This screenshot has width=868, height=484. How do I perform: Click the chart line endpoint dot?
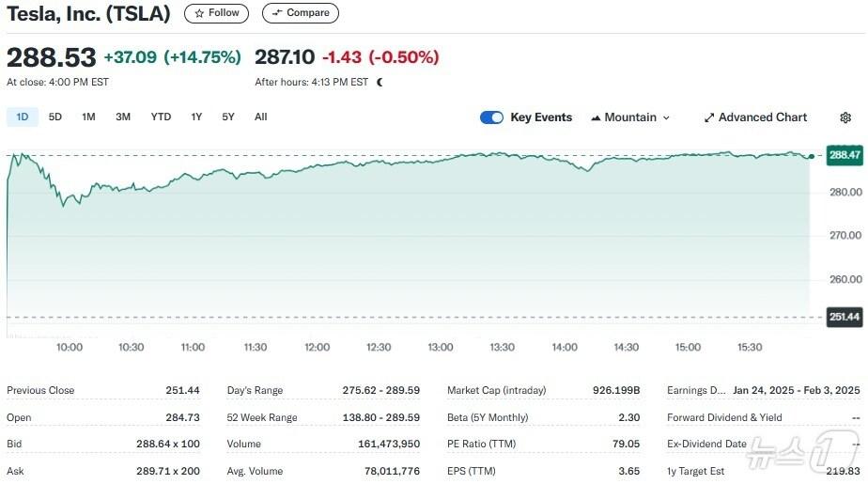click(811, 156)
